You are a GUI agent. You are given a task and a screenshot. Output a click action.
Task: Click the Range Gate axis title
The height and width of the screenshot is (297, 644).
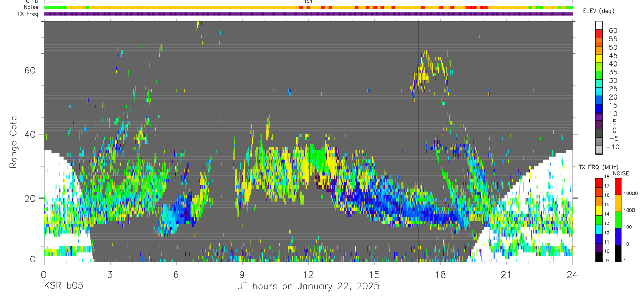[14, 142]
